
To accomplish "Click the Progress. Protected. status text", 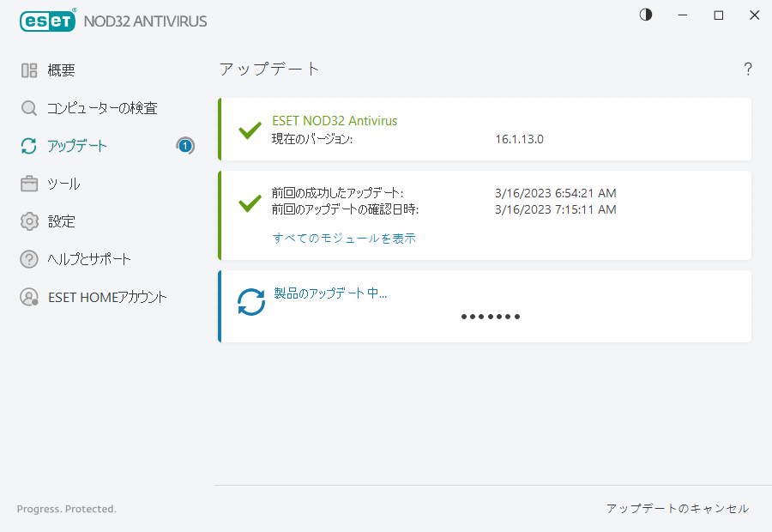I will 66,508.
